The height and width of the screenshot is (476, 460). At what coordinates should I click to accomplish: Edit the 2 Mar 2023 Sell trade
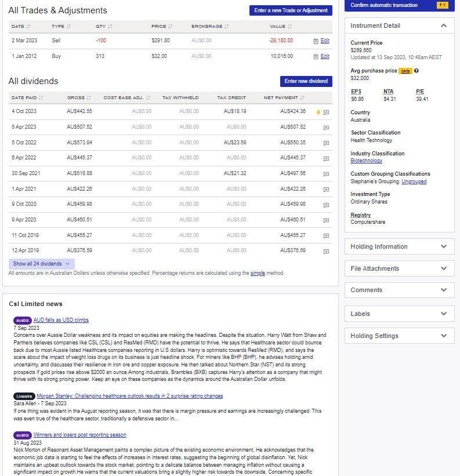[325, 41]
